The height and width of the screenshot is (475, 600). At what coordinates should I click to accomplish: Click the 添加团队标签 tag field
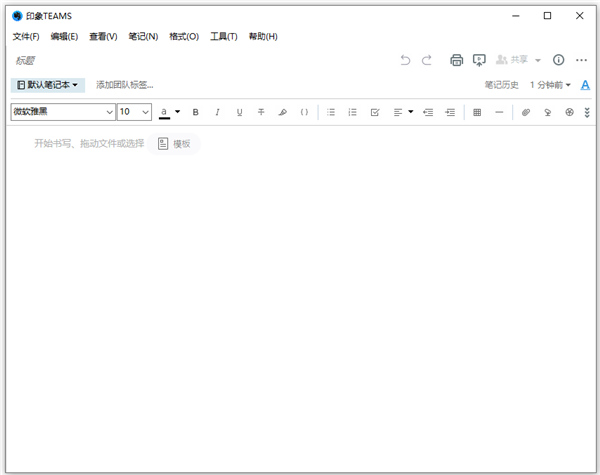pyautogui.click(x=125, y=85)
